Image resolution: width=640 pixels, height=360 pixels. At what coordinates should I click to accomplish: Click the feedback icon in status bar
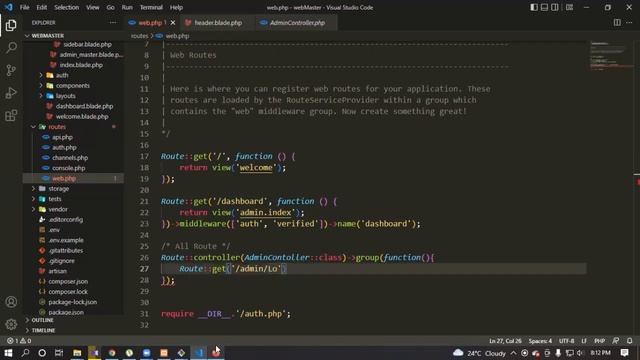[x=616, y=341]
